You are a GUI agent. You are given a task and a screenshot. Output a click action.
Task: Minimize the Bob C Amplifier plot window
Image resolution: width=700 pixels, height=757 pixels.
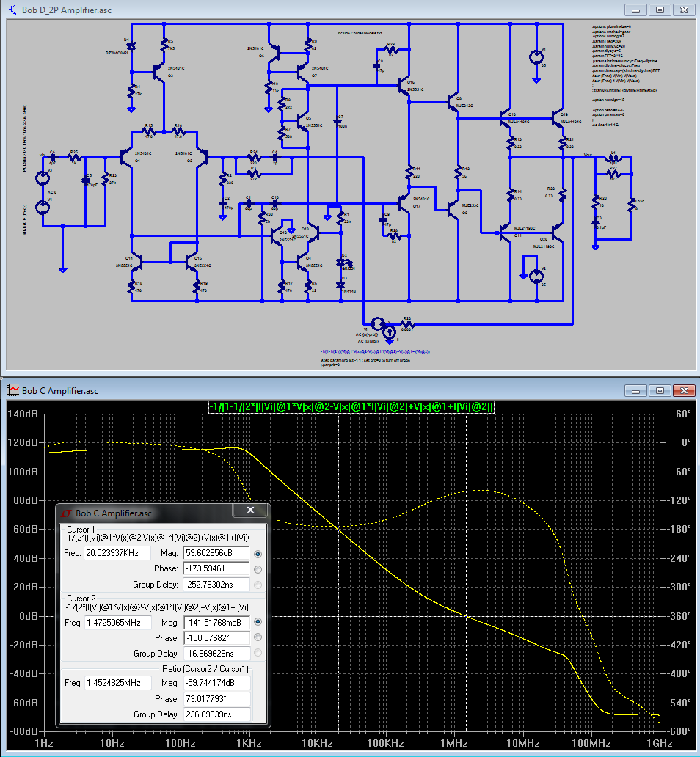635,390
